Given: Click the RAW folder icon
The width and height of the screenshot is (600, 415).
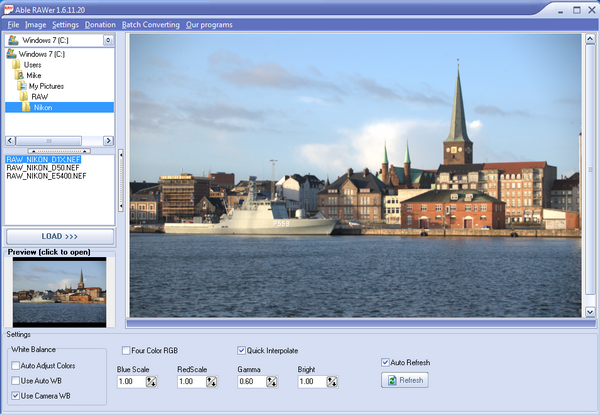Looking at the screenshot, I should click(25, 96).
